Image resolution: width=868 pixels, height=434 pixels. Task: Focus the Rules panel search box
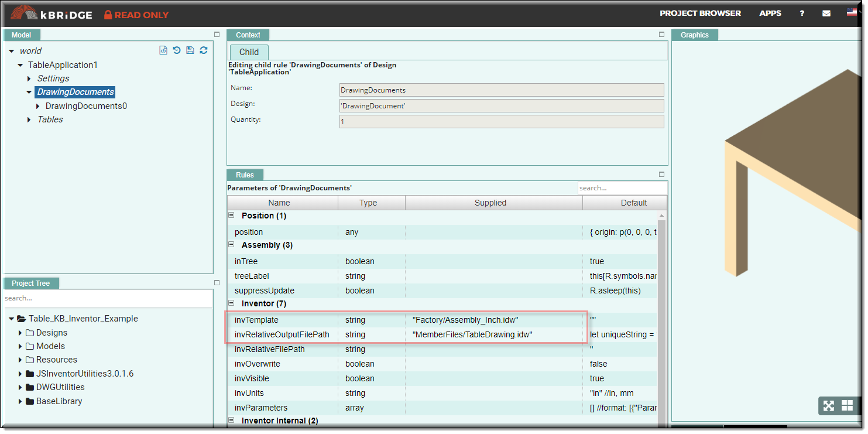[x=622, y=188]
